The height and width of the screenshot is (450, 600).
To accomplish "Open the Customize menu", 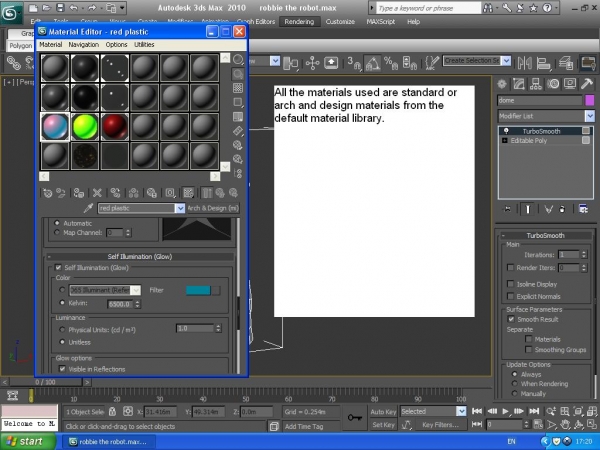I will coord(340,22).
